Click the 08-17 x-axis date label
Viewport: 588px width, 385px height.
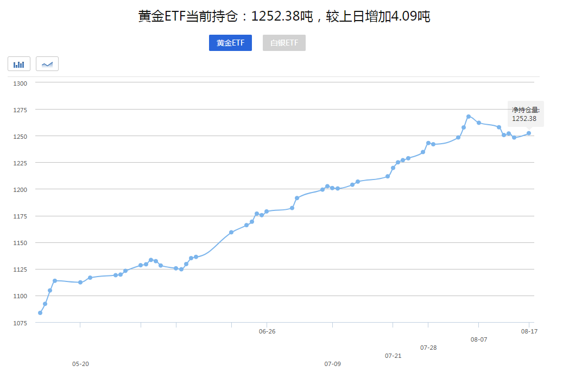pyautogui.click(x=529, y=331)
